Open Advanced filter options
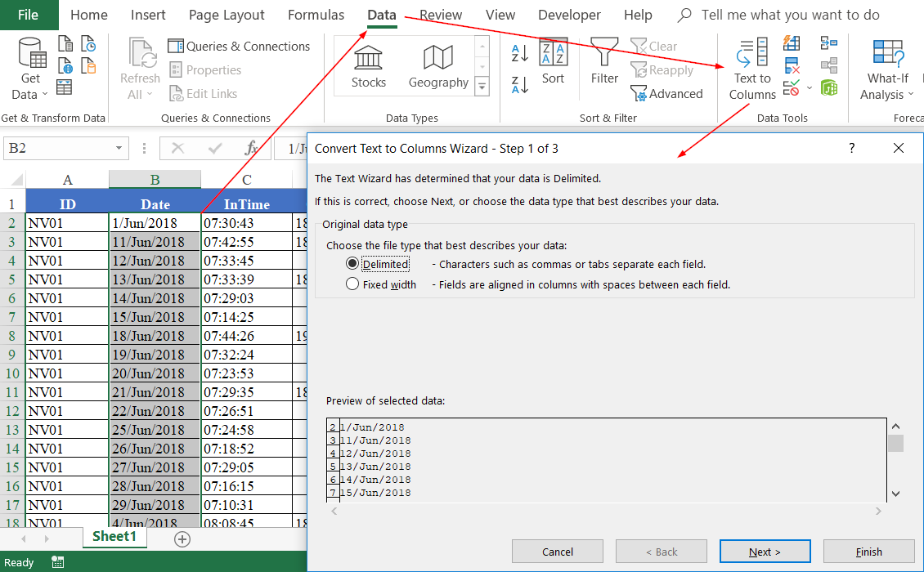Viewport: 924px width, 572px height. [666, 93]
